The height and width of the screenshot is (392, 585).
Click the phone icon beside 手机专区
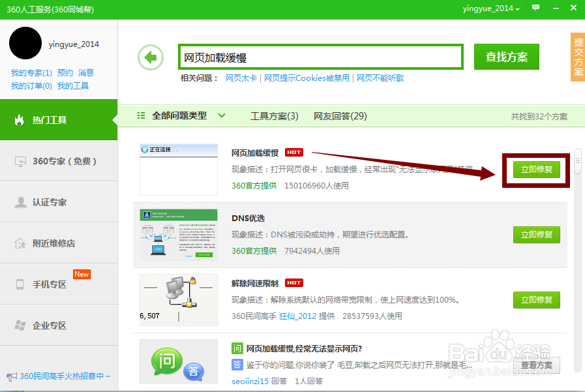click(x=20, y=284)
